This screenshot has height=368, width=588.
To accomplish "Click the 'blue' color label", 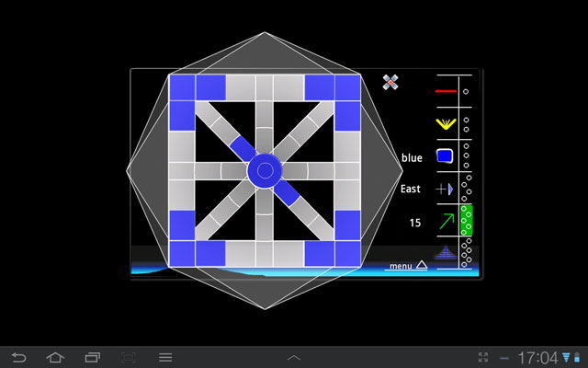I will point(412,157).
